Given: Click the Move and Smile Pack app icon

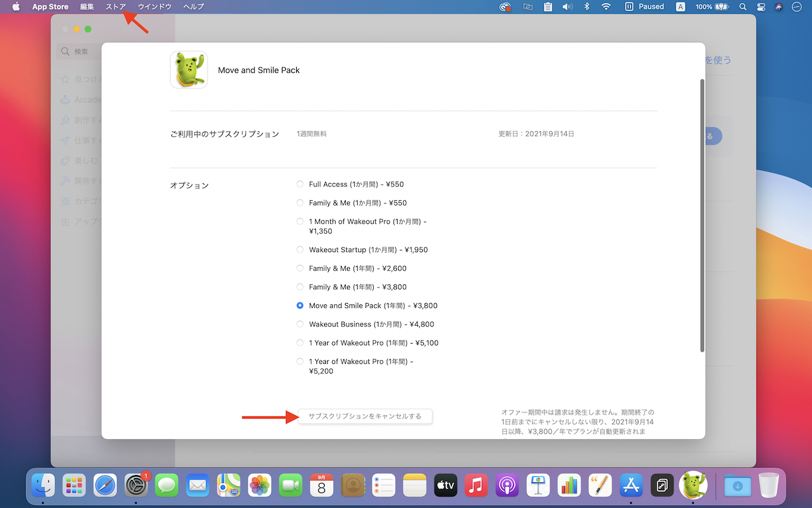Looking at the screenshot, I should coord(189,70).
